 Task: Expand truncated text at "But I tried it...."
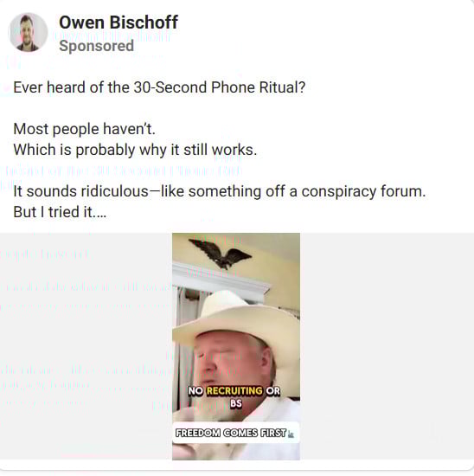(60, 212)
